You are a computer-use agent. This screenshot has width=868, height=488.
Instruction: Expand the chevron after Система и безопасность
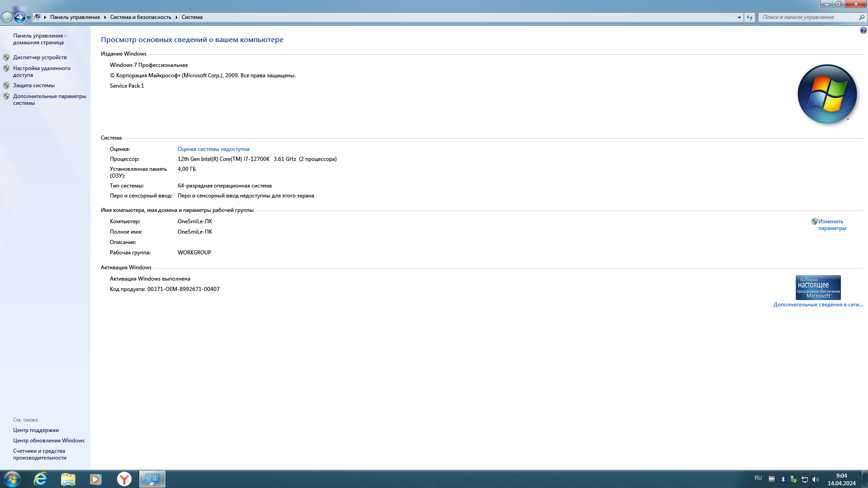pos(176,17)
